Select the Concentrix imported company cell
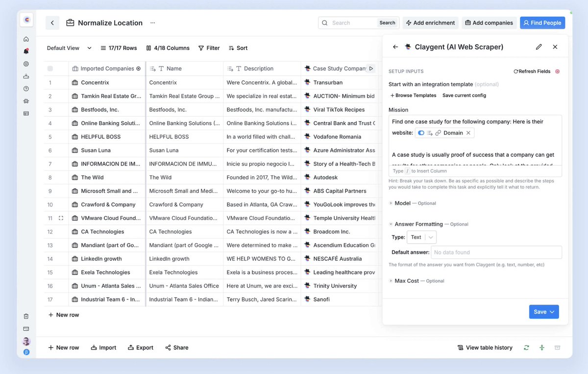 [x=107, y=82]
